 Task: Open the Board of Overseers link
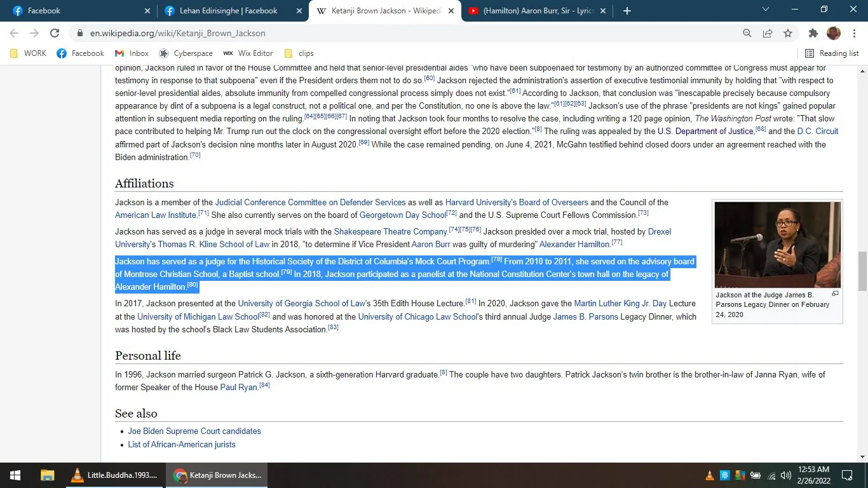coord(553,203)
